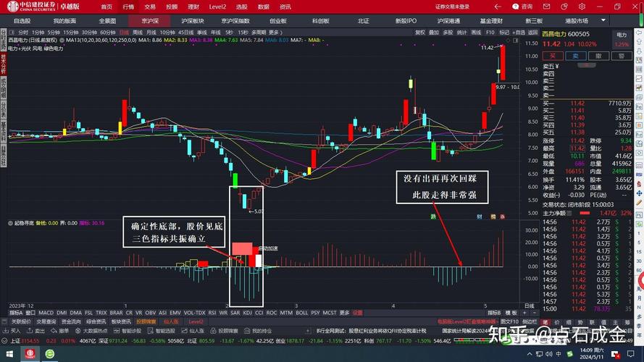Open the 指标A indicator selector
644x362 pixels.
coord(16,313)
